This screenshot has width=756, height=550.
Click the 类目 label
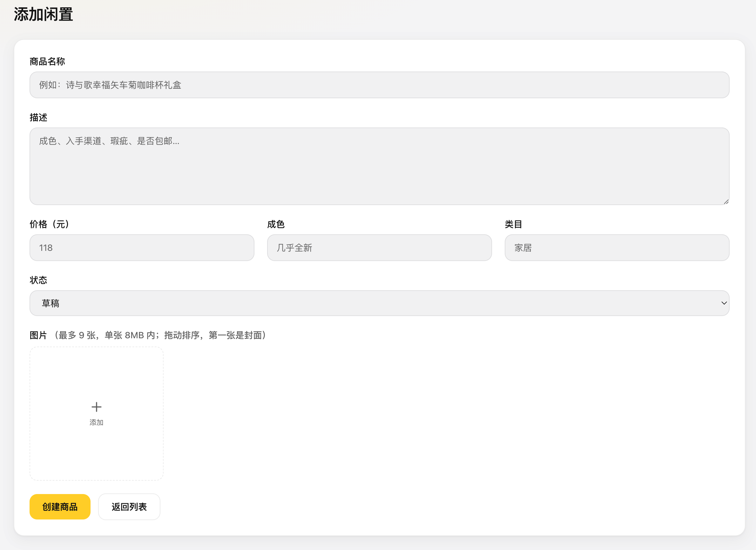pos(514,224)
